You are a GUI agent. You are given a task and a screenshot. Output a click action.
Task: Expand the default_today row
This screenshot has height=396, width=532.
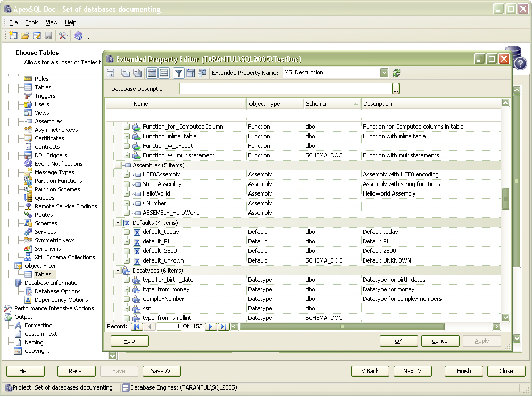[127, 232]
